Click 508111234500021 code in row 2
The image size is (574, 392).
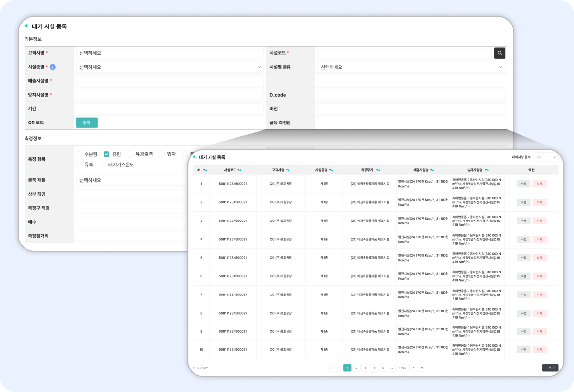click(x=233, y=202)
